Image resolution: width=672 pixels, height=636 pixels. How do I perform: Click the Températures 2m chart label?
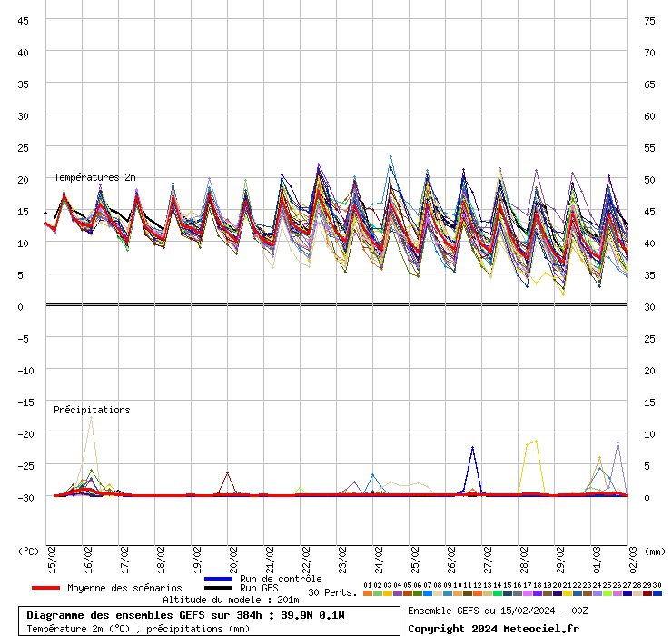94,177
